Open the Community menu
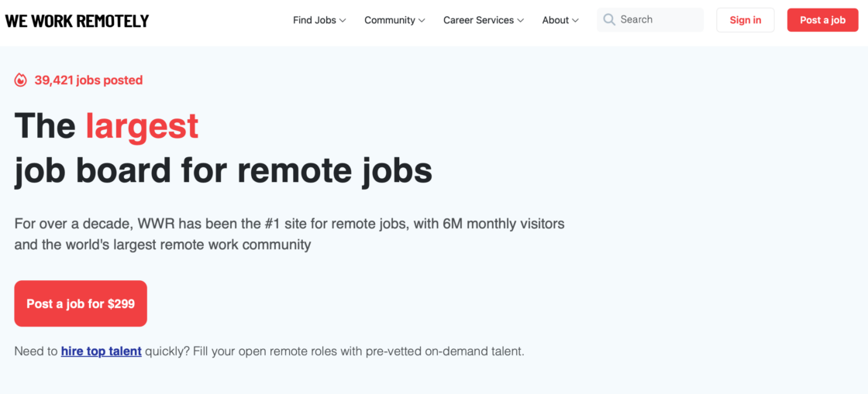The width and height of the screenshot is (868, 394). pos(394,20)
